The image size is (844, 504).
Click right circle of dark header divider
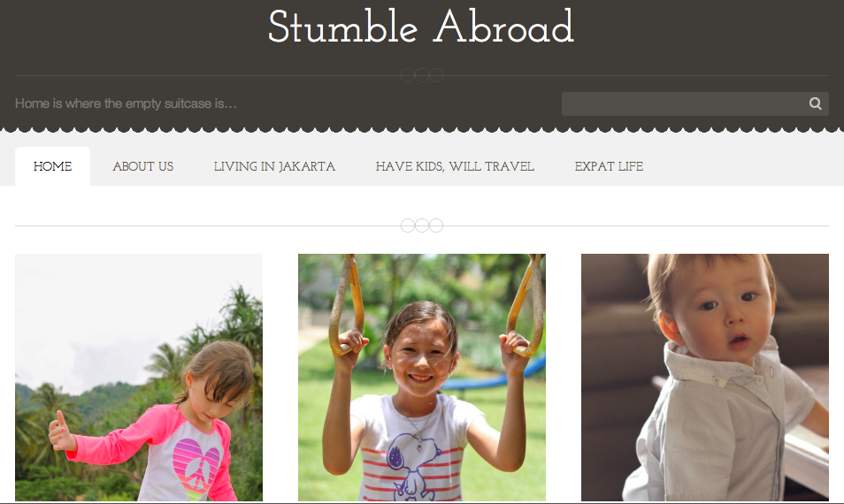point(436,75)
